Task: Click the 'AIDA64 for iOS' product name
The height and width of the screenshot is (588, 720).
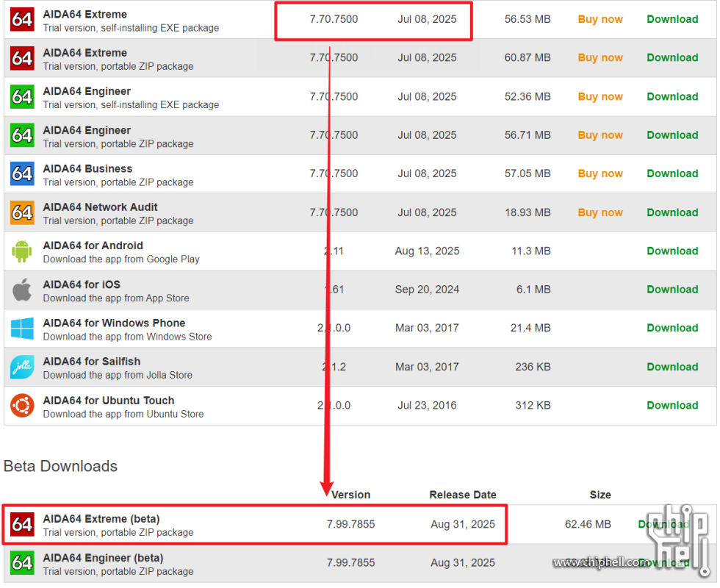Action: (82, 285)
